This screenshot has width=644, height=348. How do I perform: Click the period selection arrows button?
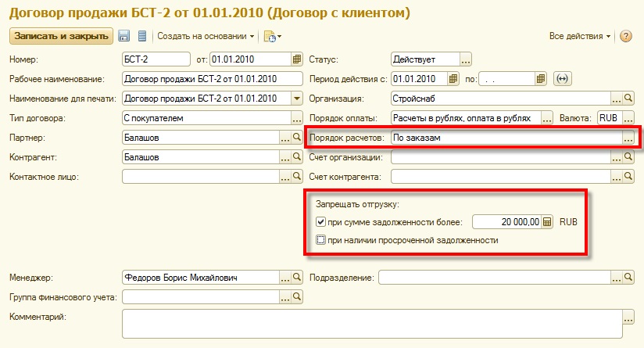(562, 78)
